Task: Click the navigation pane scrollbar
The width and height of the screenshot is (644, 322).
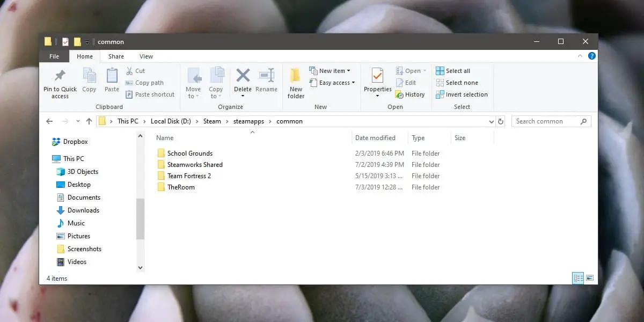Action: coord(141,218)
